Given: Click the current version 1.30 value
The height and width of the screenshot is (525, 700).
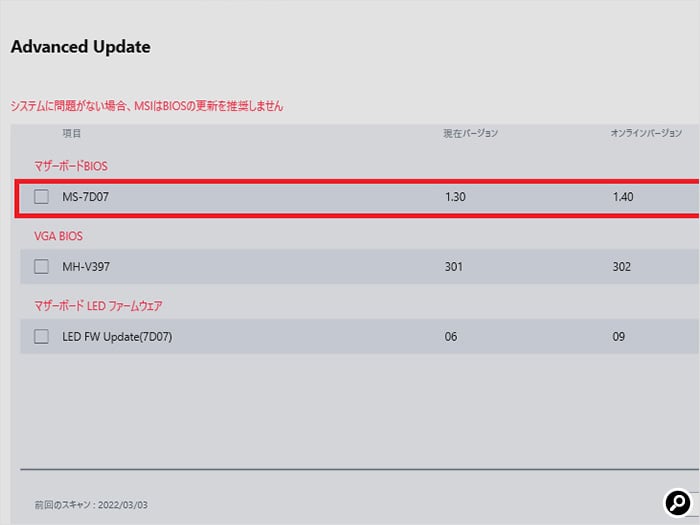Looking at the screenshot, I should tap(455, 197).
